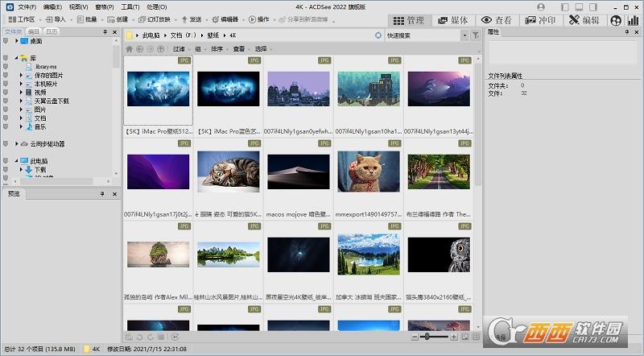Viewport: 644px width, 356px height.
Task: Switch to the 编目 catalog tab
Action: (33, 31)
